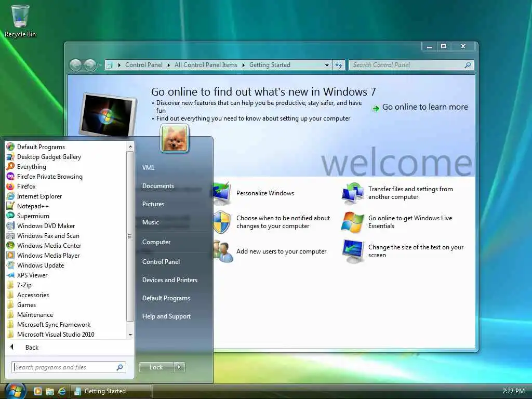The height and width of the screenshot is (399, 532).
Task: Open Music from the Start menu
Action: 150,222
